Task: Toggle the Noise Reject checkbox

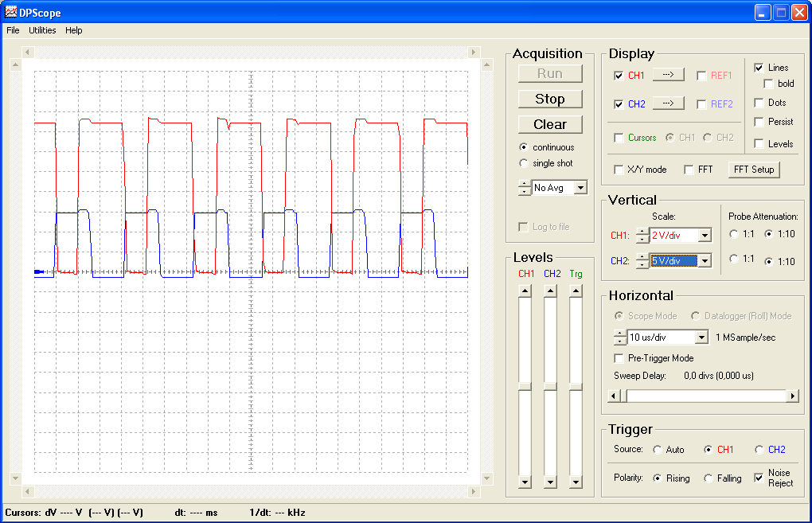Action: [x=759, y=478]
